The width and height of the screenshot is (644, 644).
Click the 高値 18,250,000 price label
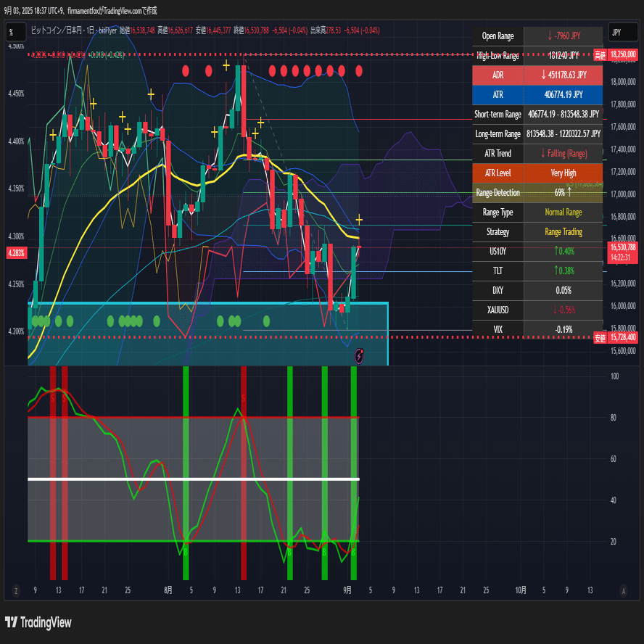click(x=615, y=54)
